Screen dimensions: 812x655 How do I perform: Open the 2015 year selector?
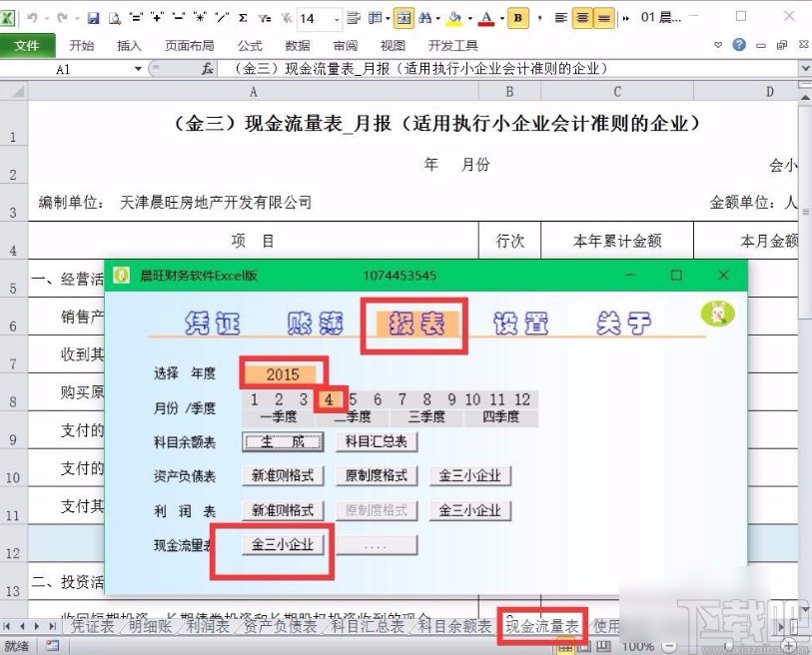coord(283,373)
